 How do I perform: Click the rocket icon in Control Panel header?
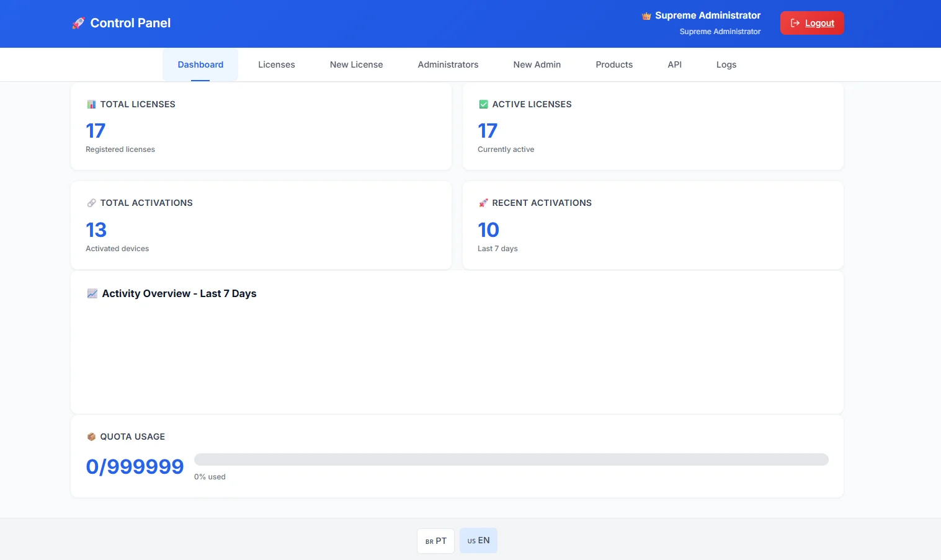tap(77, 23)
